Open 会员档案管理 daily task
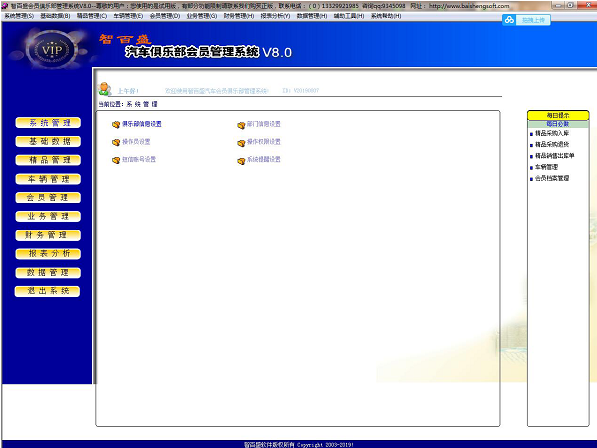The image size is (597, 448). click(552, 178)
